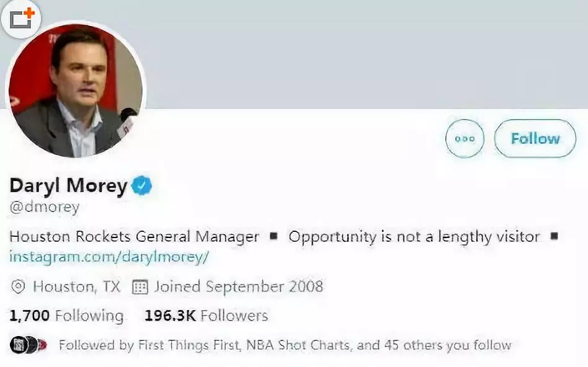The height and width of the screenshot is (367, 588).
Task: Open the instagram.com/darylmorey/ link
Action: coord(109,257)
